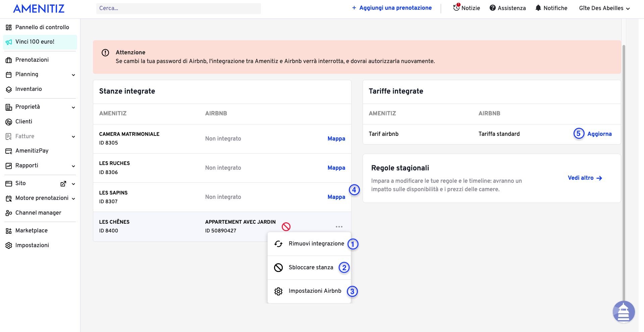Click the Fatture invoice icon
644x332 pixels.
pyautogui.click(x=9, y=136)
